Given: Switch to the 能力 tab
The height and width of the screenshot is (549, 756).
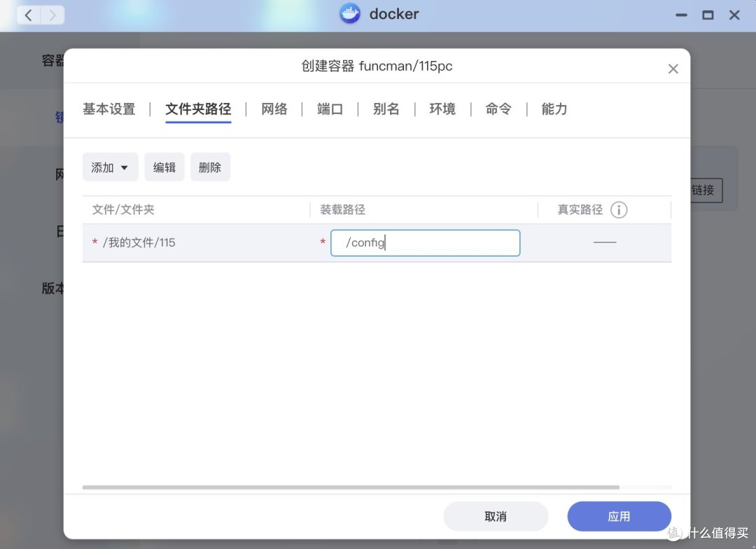Looking at the screenshot, I should coord(554,109).
